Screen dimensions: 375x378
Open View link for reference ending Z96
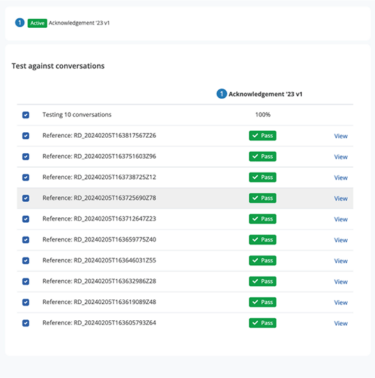pos(341,157)
